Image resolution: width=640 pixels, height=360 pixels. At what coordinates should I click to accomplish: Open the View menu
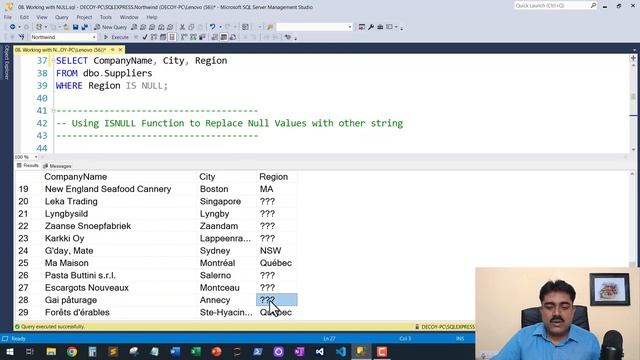click(42, 17)
